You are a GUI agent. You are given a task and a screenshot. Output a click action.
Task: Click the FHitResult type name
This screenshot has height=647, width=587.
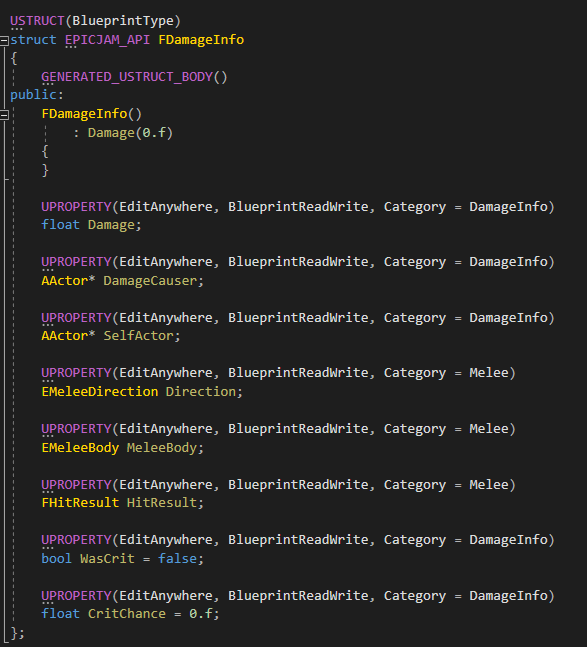(80, 503)
